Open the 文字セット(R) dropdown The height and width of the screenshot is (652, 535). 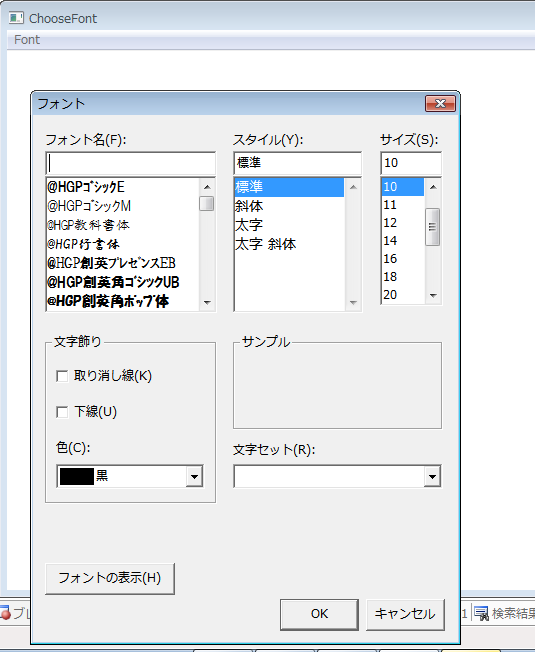point(432,477)
